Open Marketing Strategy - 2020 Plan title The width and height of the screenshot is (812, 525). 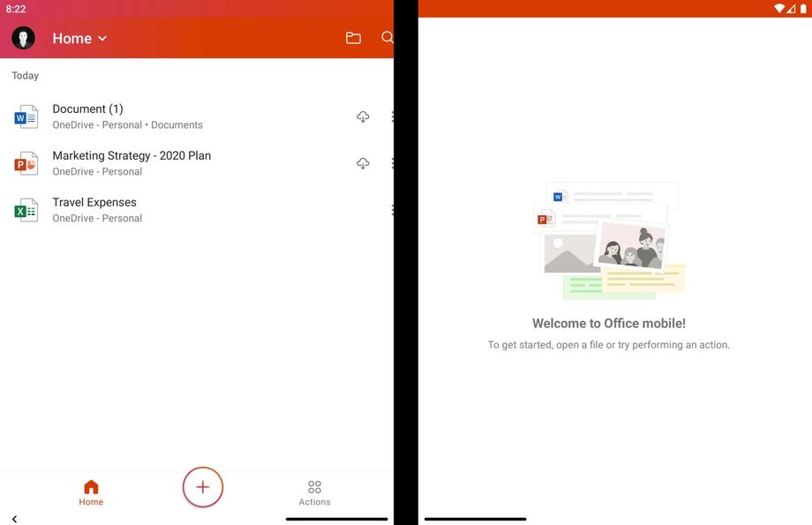(x=132, y=156)
